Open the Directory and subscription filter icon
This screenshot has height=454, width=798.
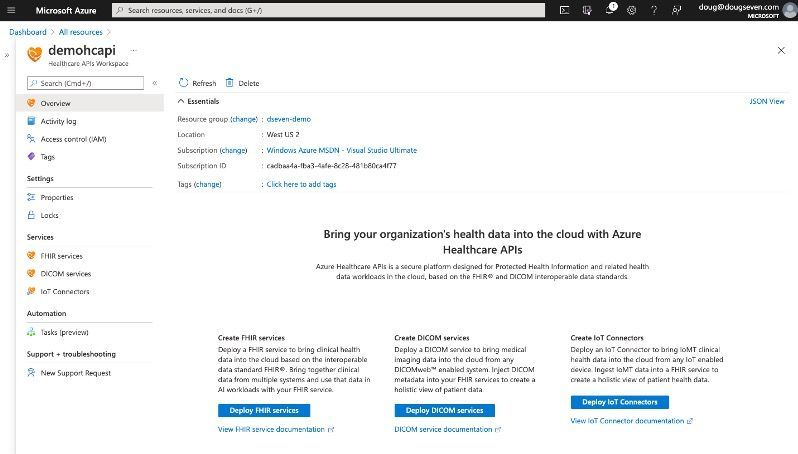(587, 10)
